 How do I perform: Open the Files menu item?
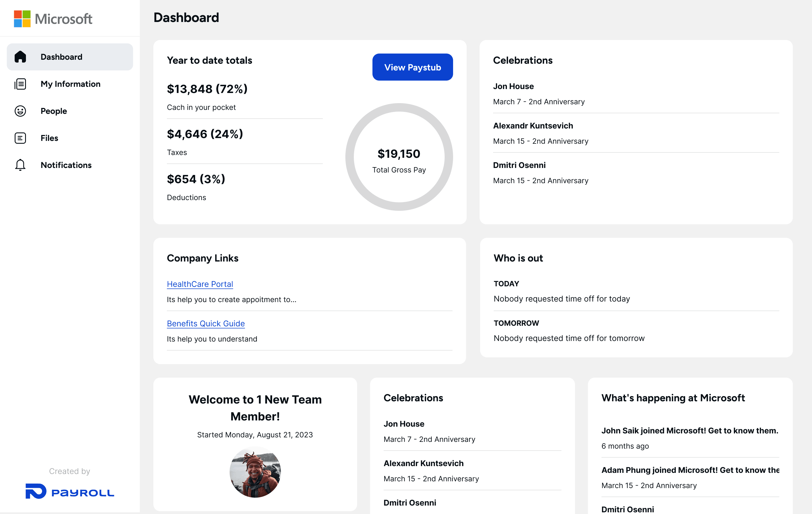point(49,138)
